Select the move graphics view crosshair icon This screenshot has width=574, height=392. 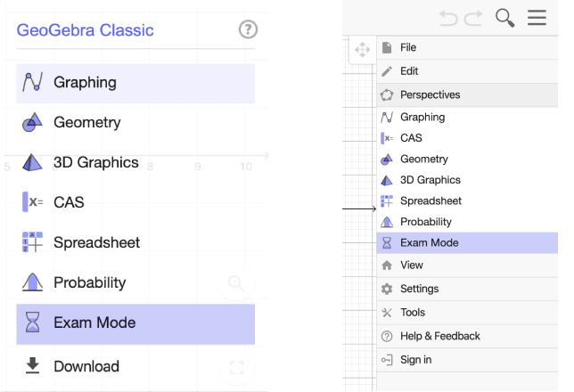coord(363,50)
